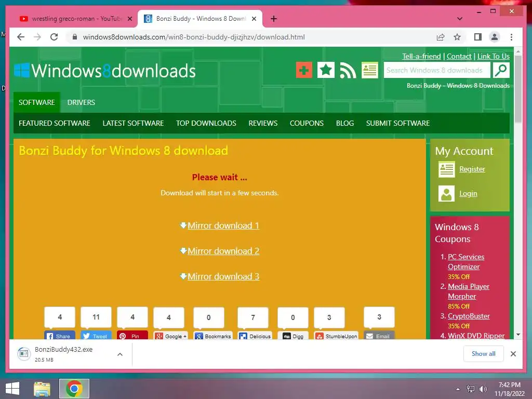The image size is (532, 399).
Task: Open the Tell-a-friend link
Action: (x=421, y=56)
